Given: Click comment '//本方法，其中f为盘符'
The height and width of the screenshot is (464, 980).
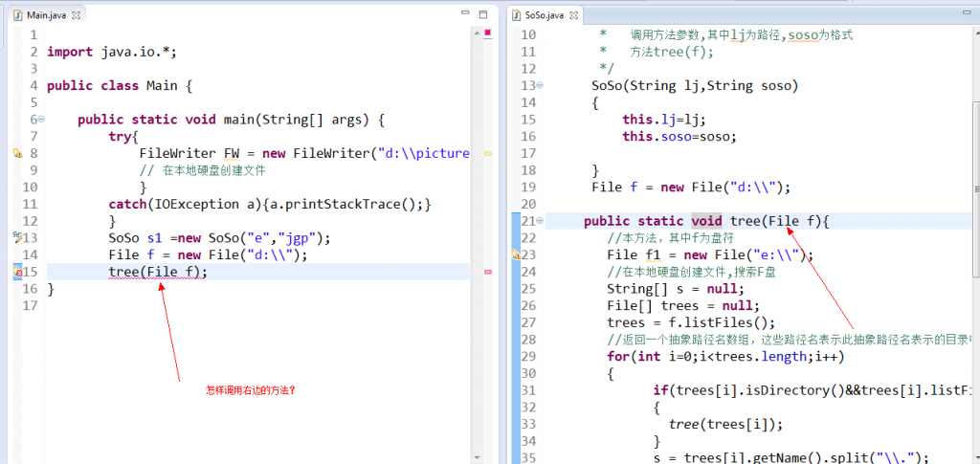Looking at the screenshot, I should point(670,238).
